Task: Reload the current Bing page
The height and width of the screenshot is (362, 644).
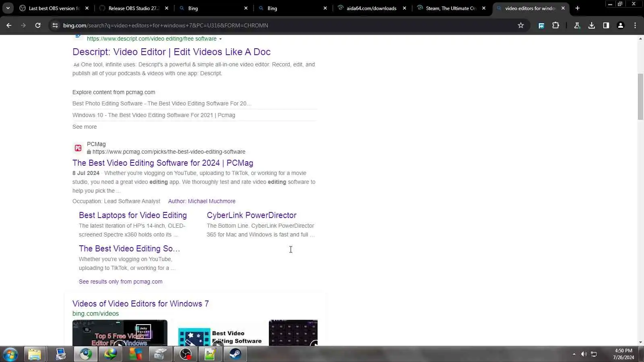Action: pos(38,25)
